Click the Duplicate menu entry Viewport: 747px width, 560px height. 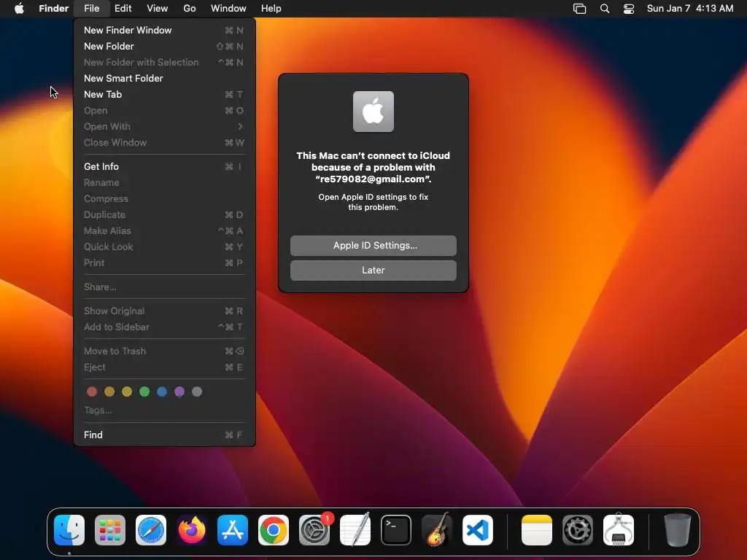tap(164, 215)
